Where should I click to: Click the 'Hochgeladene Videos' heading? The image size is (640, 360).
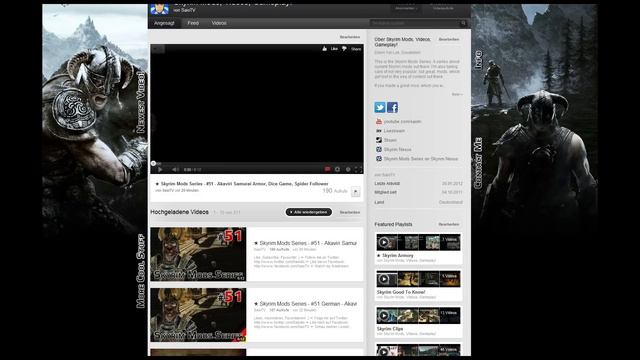pos(180,212)
